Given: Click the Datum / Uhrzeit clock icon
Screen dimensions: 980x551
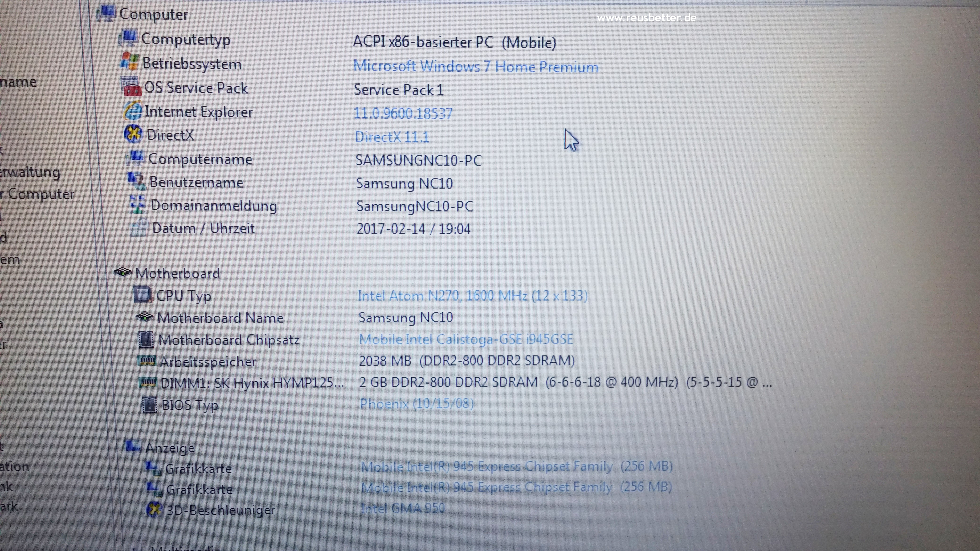Looking at the screenshot, I should point(139,227).
